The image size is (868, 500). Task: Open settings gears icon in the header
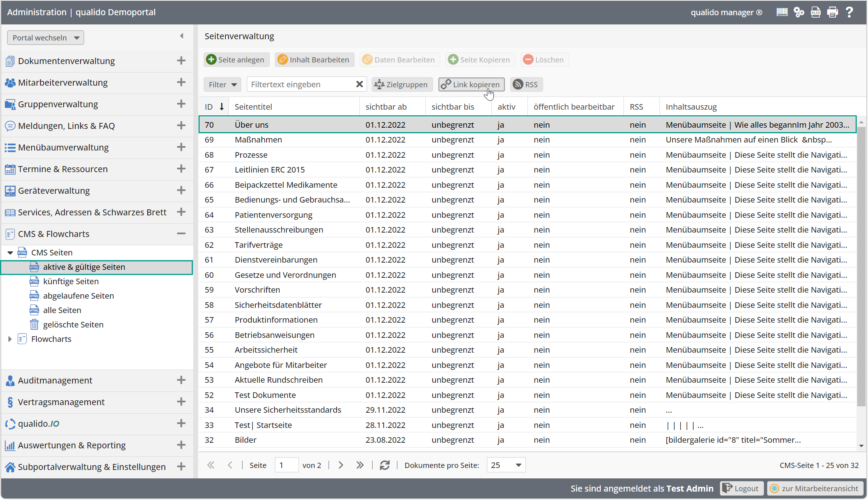[x=799, y=12]
